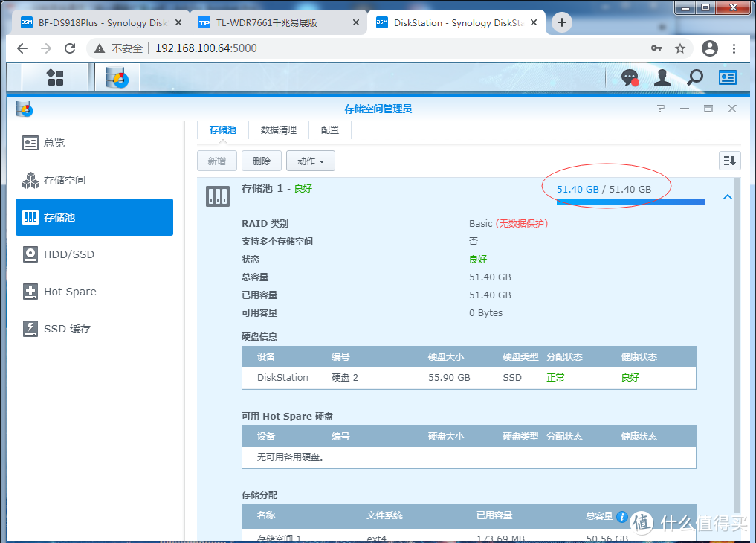756x543 pixels.
Task: Click the DSM search magnifier icon
Action: point(695,77)
